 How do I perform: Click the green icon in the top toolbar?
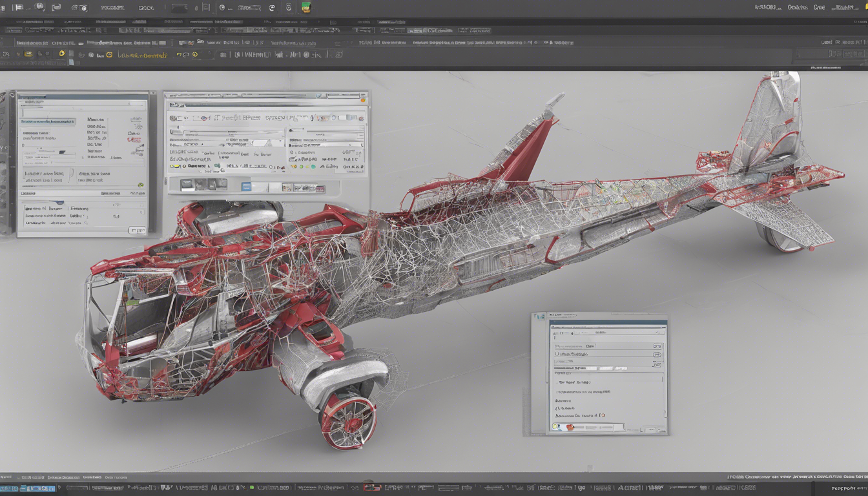(x=305, y=8)
